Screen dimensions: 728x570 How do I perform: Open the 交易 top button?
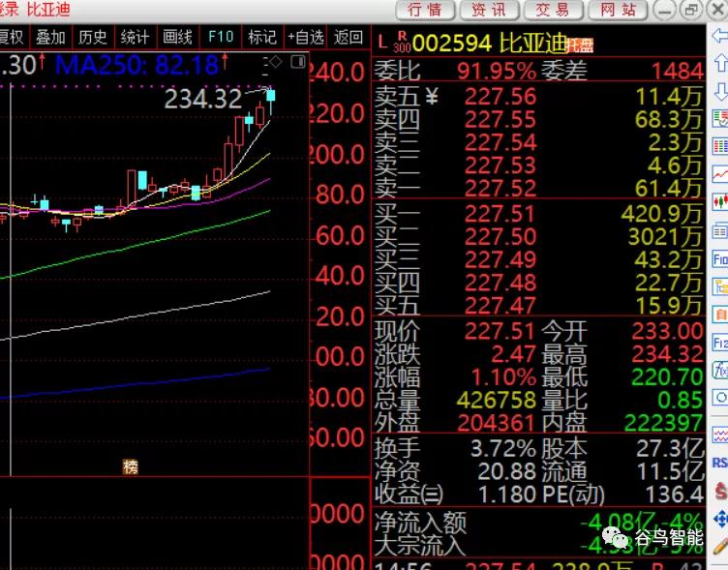coord(553,10)
